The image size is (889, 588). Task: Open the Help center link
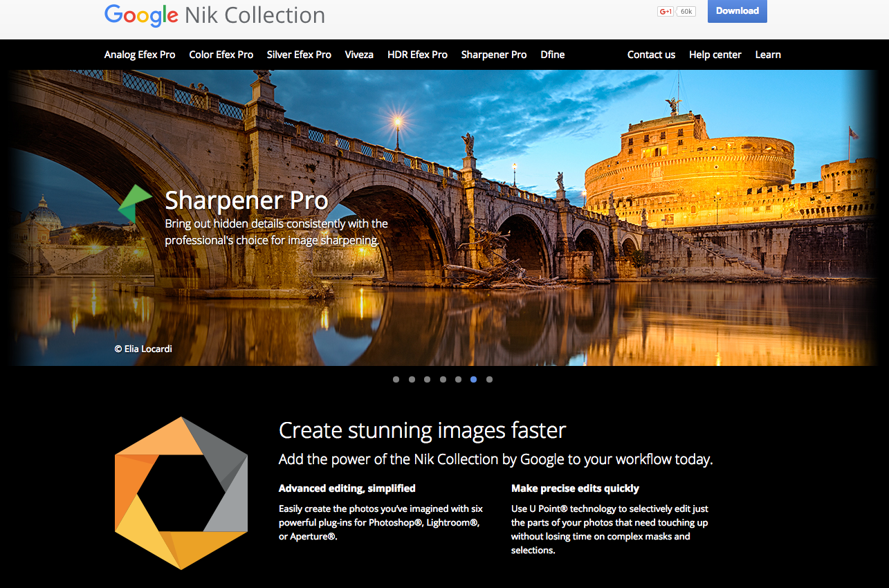pyautogui.click(x=715, y=55)
